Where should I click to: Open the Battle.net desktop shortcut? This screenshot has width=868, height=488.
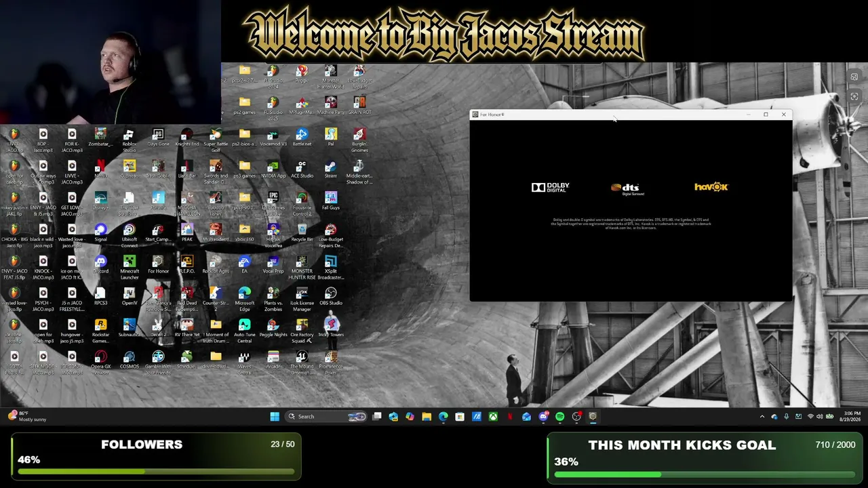pyautogui.click(x=302, y=137)
